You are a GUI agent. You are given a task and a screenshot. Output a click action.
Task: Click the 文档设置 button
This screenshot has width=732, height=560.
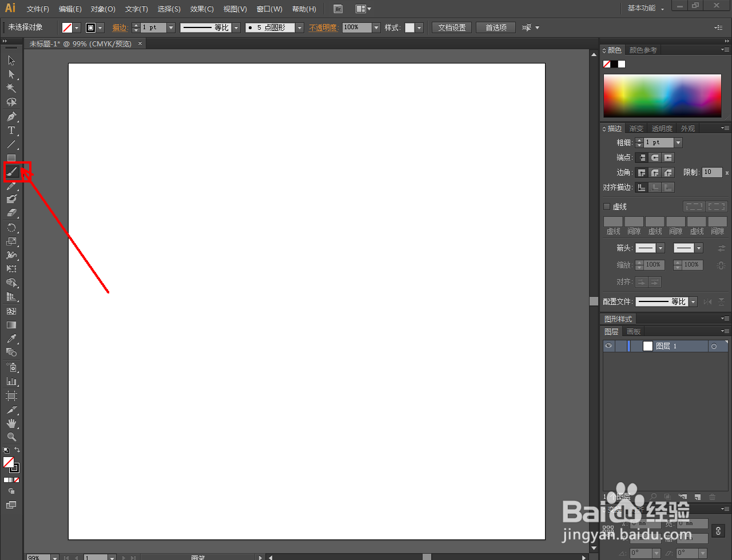coord(452,27)
